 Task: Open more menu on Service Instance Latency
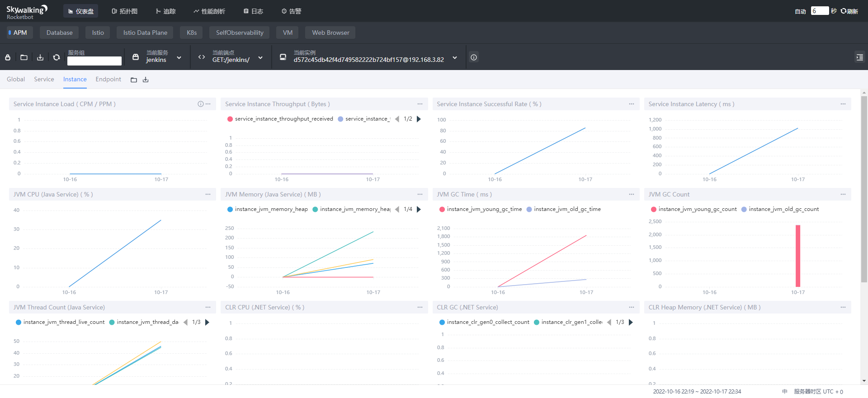(x=843, y=104)
